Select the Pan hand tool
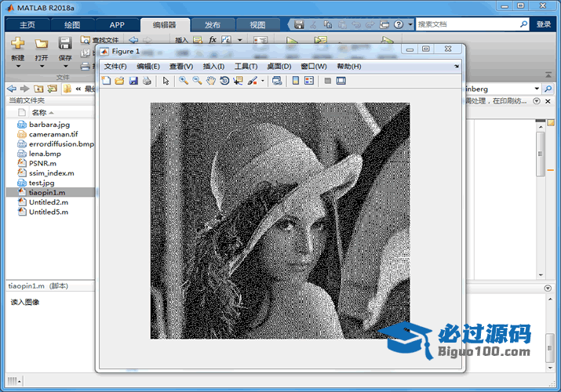561x392 pixels. point(211,81)
